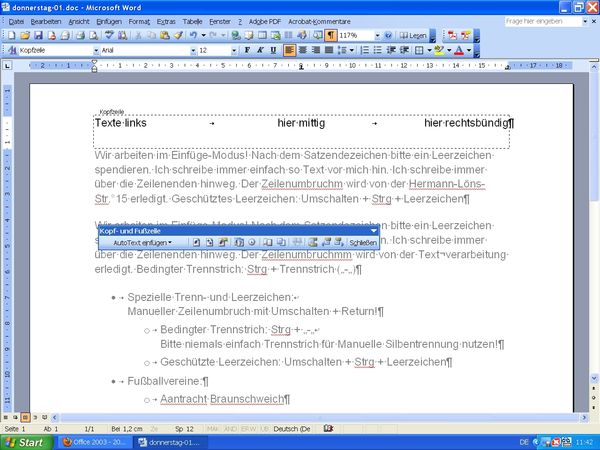
Task: Show or hide document text icon
Action: click(x=281, y=242)
